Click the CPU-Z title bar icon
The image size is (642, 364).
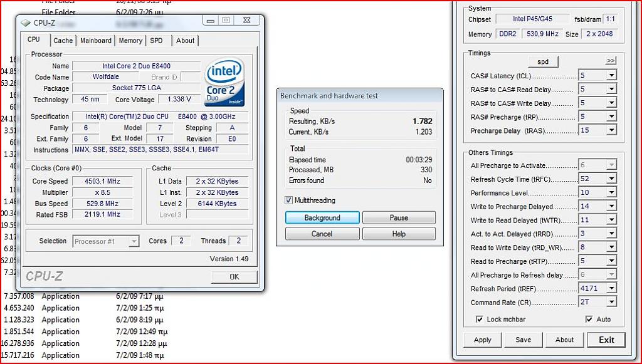25,23
